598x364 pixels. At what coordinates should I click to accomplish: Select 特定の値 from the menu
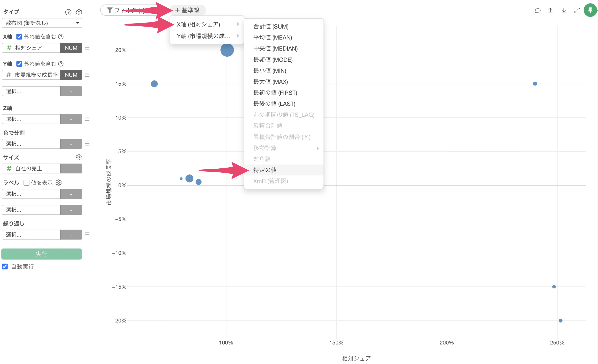click(x=265, y=170)
